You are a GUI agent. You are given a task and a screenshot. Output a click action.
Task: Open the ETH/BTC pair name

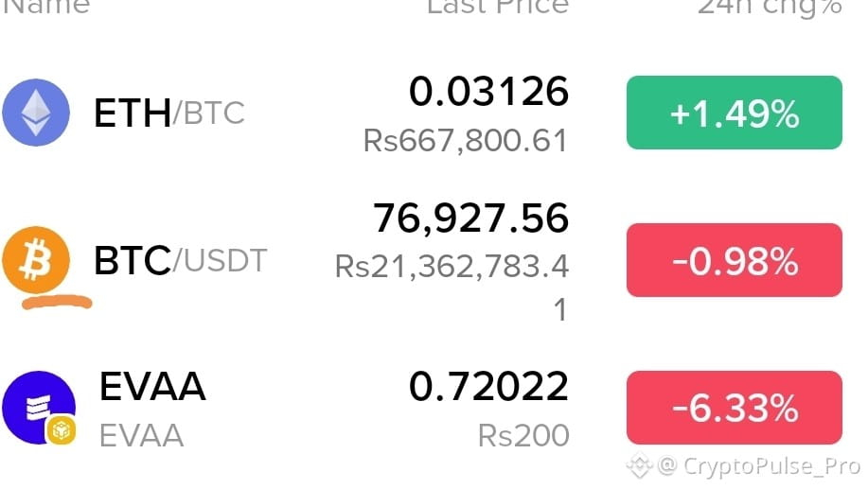(x=168, y=113)
